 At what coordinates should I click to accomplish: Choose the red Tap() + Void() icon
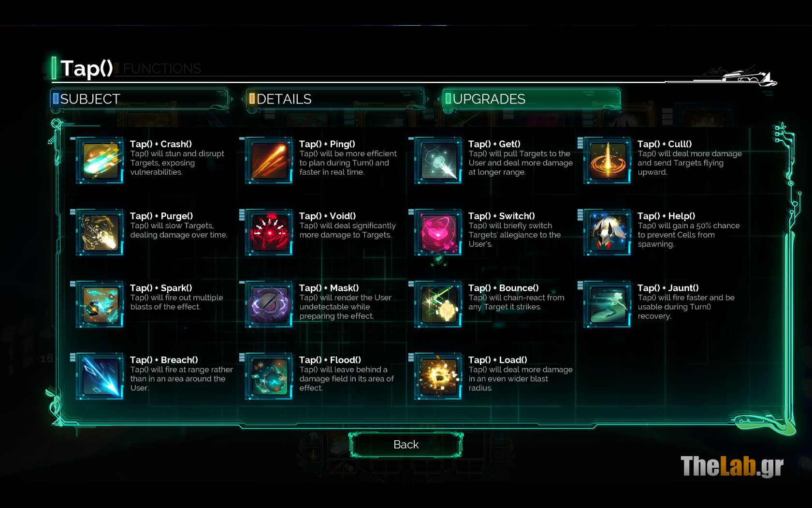[269, 232]
